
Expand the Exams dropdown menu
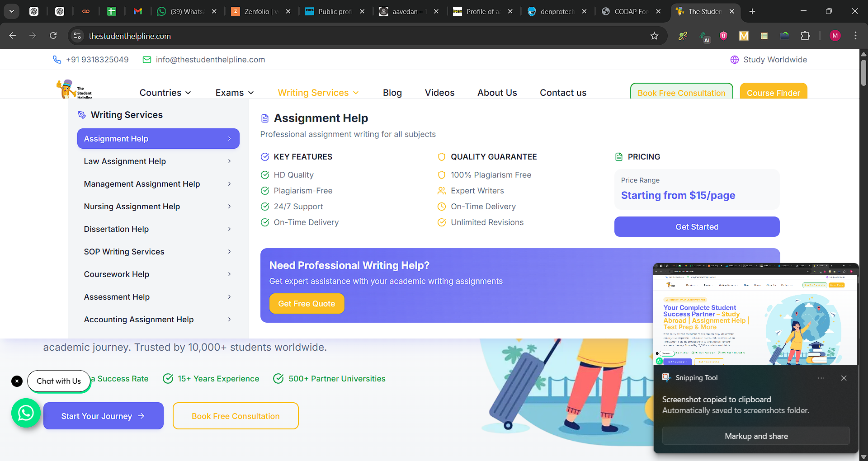click(x=234, y=93)
